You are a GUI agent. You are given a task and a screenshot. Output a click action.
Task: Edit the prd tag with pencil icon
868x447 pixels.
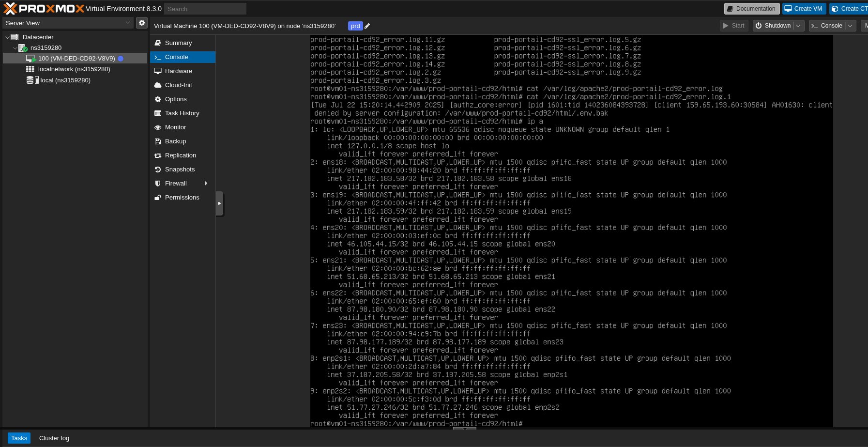[367, 25]
